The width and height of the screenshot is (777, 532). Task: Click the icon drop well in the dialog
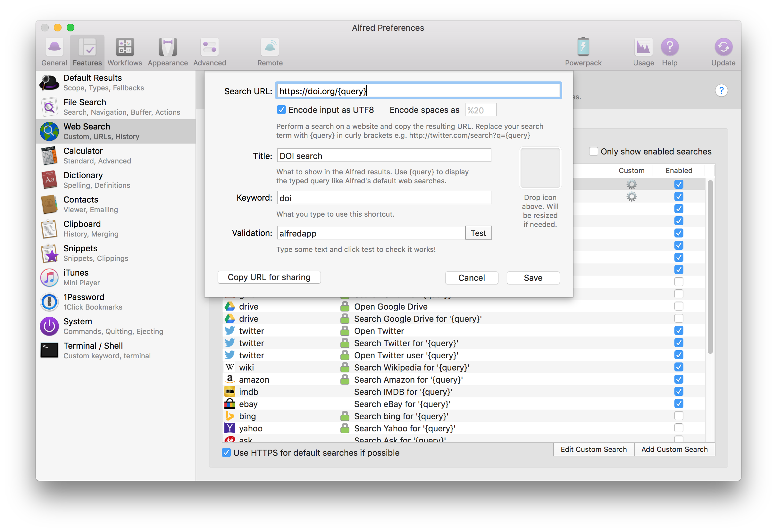coord(540,169)
